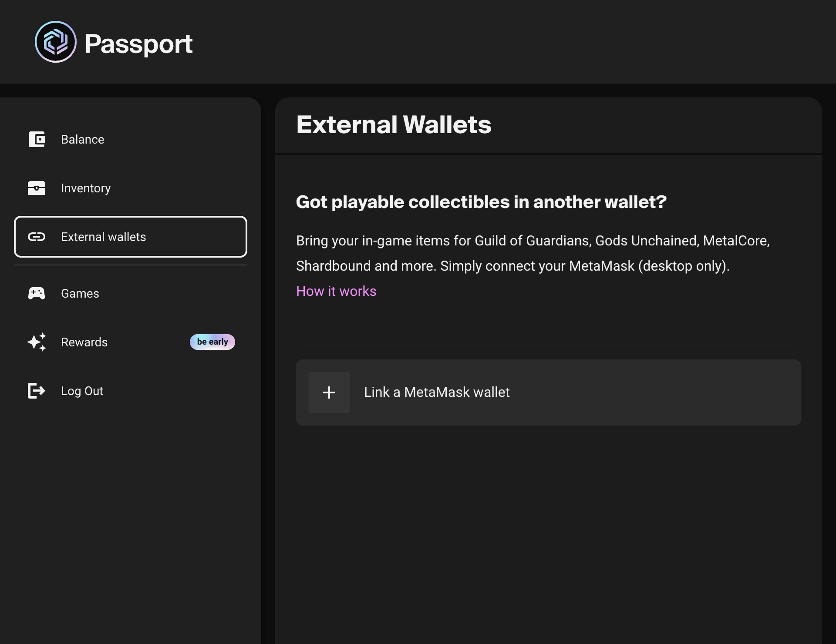This screenshot has height=644, width=836.
Task: Open the How it works link
Action: coord(336,291)
